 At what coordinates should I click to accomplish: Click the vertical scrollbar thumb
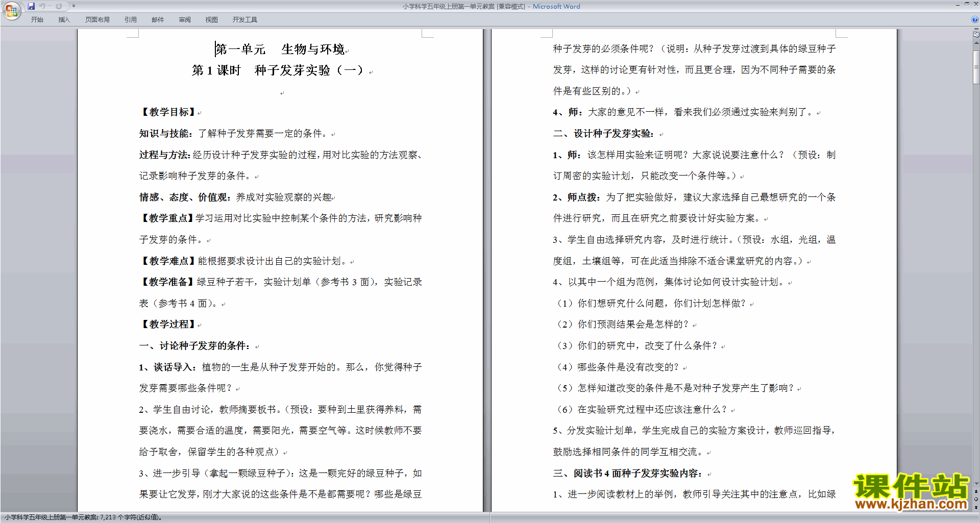click(x=976, y=67)
